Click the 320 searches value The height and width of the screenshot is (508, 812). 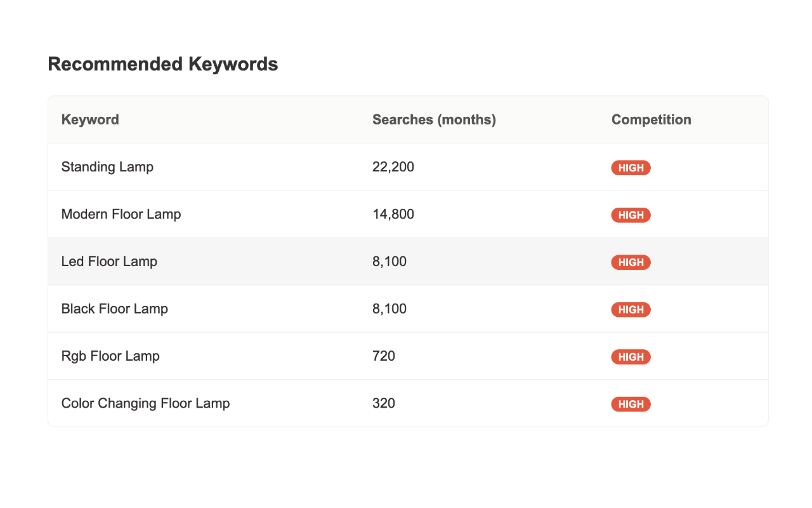click(x=384, y=403)
